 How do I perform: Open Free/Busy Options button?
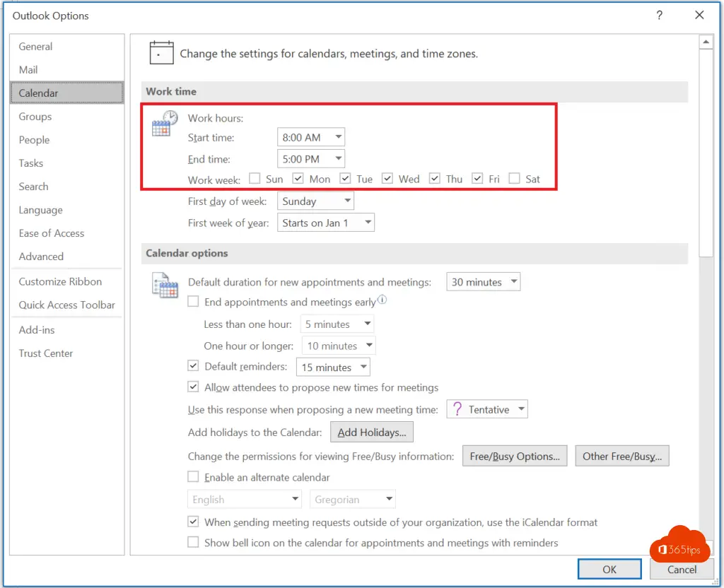(515, 457)
